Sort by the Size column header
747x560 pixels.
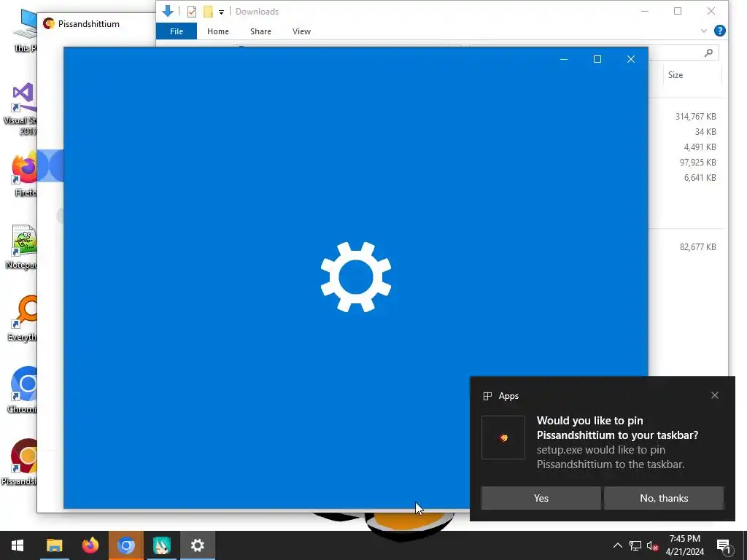(x=675, y=75)
